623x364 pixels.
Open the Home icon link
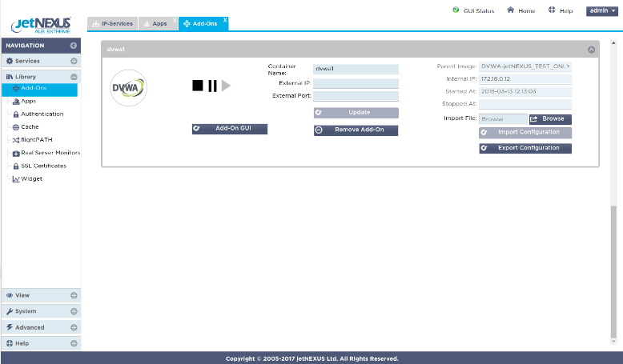(x=521, y=11)
